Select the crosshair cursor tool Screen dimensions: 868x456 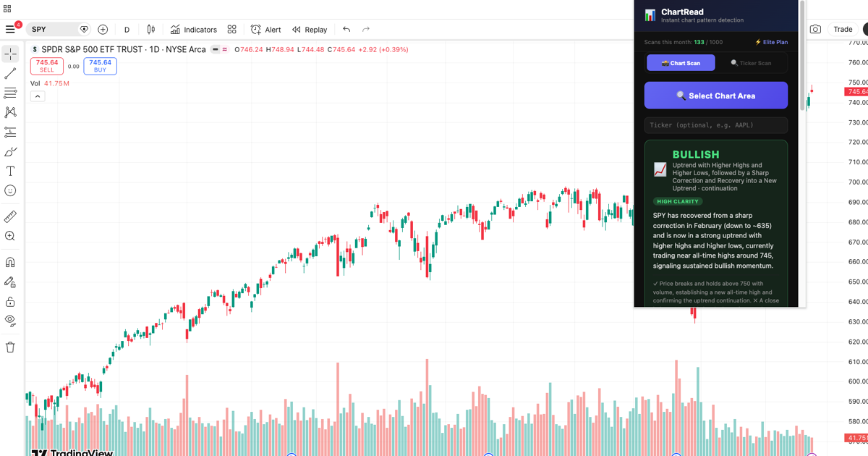point(10,54)
